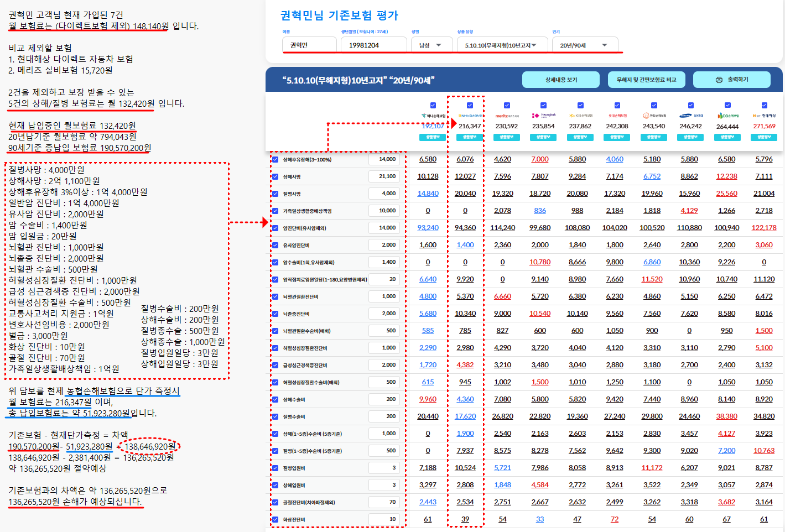Click the 246,242 total for 삼성화재

(x=690, y=126)
